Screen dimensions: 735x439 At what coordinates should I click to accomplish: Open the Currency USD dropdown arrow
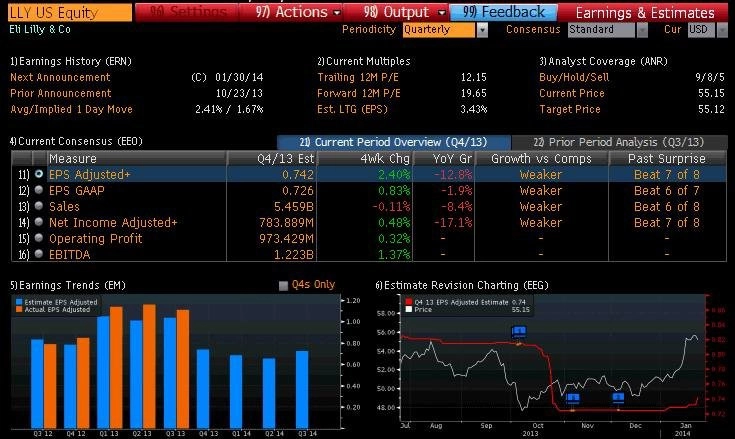(722, 30)
